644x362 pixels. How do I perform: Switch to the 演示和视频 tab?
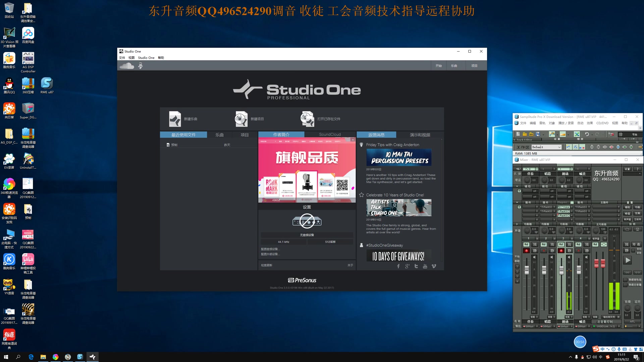point(420,135)
